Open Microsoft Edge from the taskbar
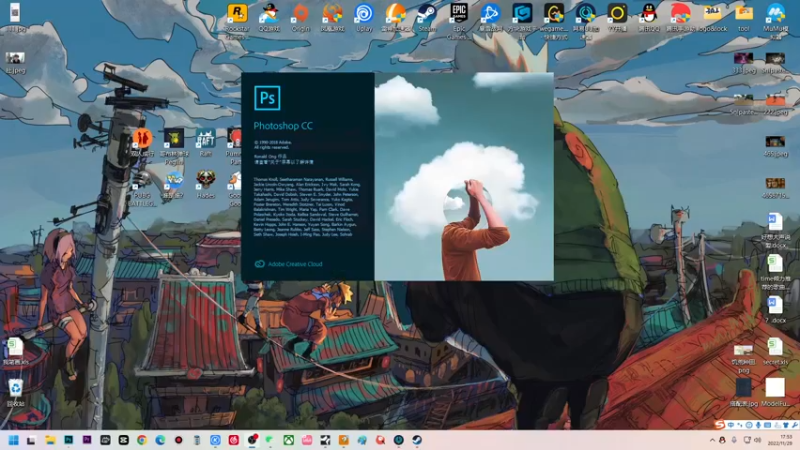The width and height of the screenshot is (800, 450). click(160, 440)
